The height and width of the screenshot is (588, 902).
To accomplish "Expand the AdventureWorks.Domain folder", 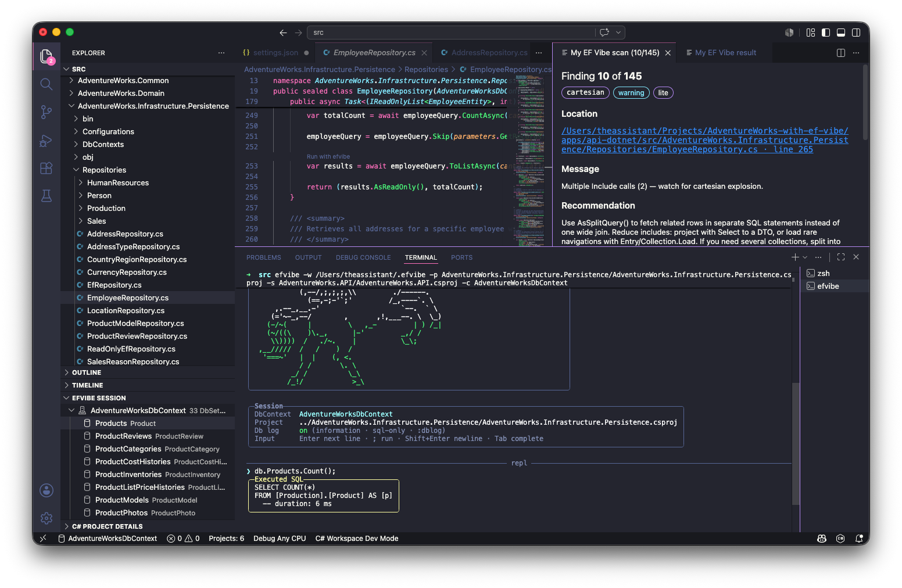I will click(71, 93).
